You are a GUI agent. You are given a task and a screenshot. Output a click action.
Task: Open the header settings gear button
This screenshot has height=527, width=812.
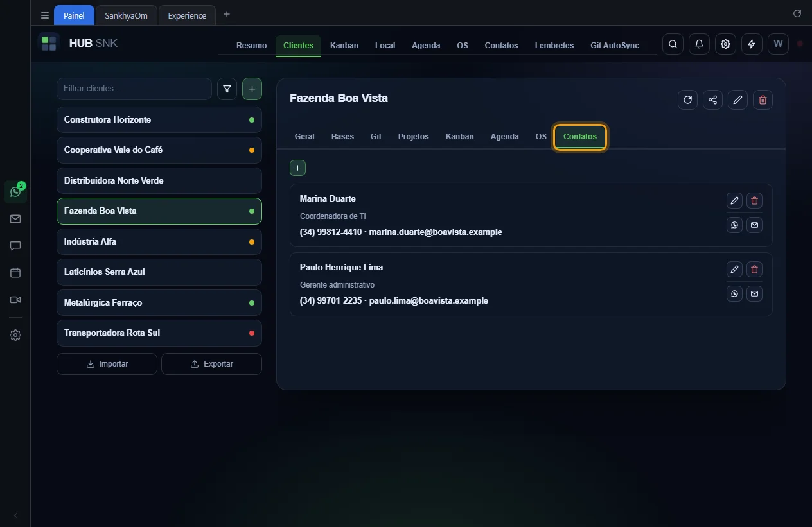[725, 44]
